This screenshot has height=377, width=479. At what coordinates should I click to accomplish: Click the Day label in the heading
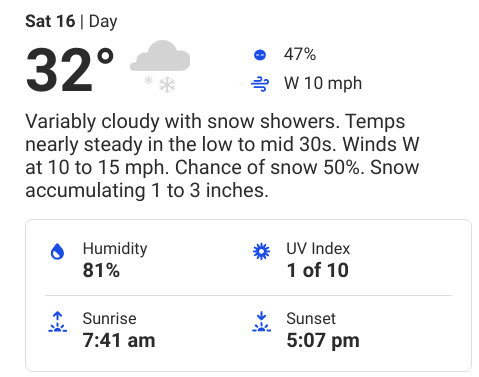pyautogui.click(x=103, y=22)
